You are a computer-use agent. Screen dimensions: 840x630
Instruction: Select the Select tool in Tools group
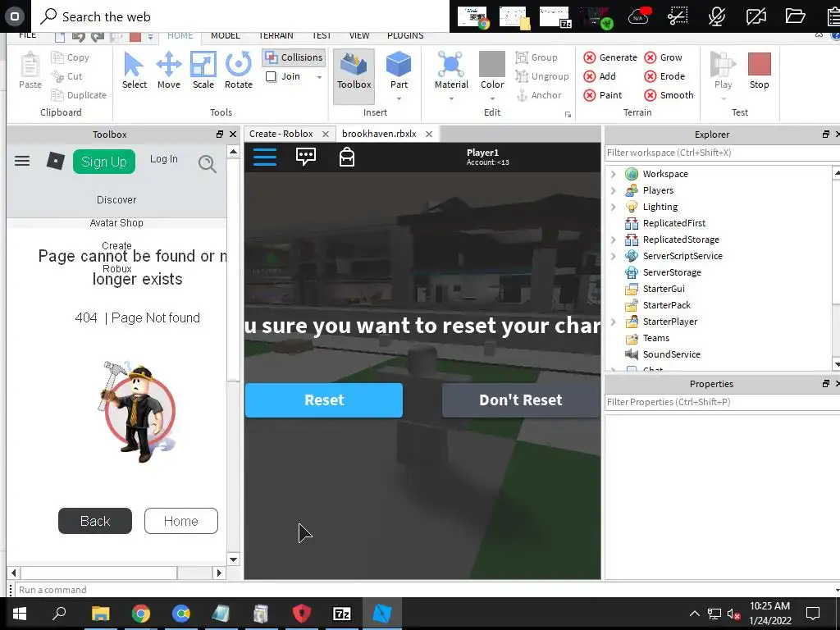point(134,71)
